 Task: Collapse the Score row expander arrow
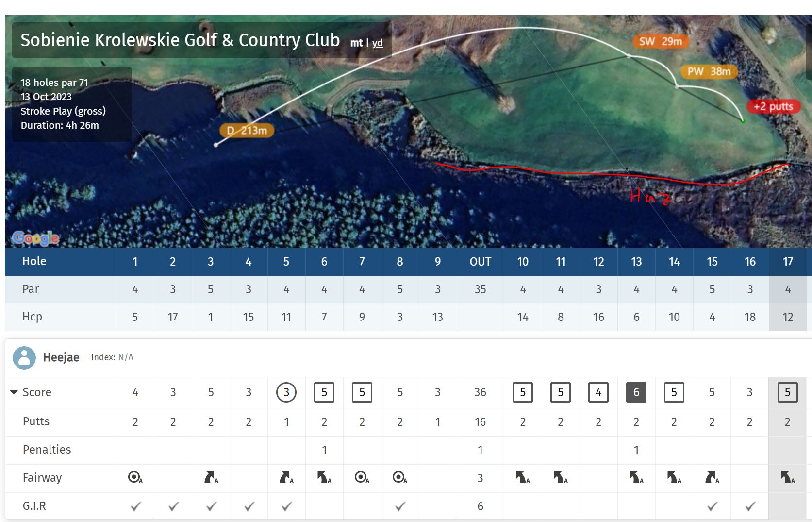(14, 392)
